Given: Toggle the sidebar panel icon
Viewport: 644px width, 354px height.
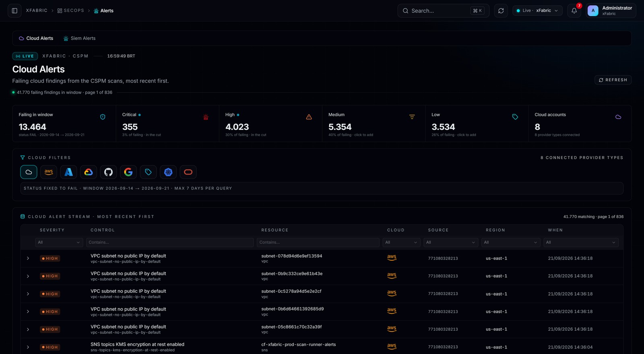Looking at the screenshot, I should tap(14, 11).
